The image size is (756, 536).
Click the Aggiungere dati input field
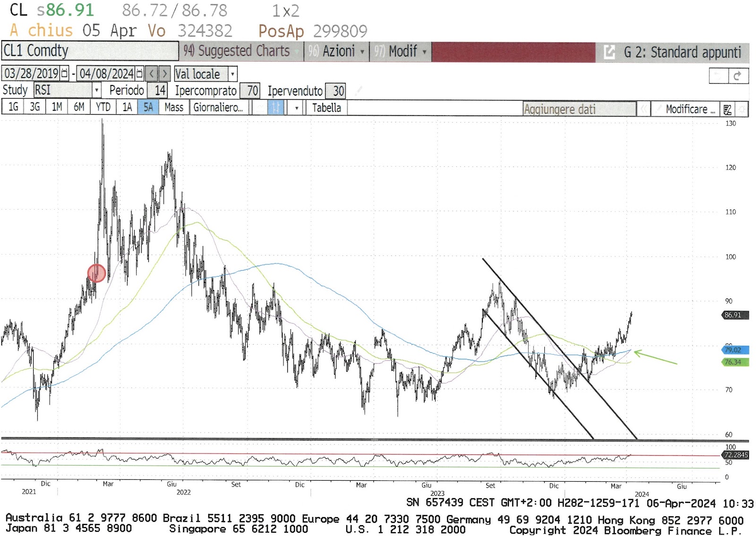tap(579, 110)
